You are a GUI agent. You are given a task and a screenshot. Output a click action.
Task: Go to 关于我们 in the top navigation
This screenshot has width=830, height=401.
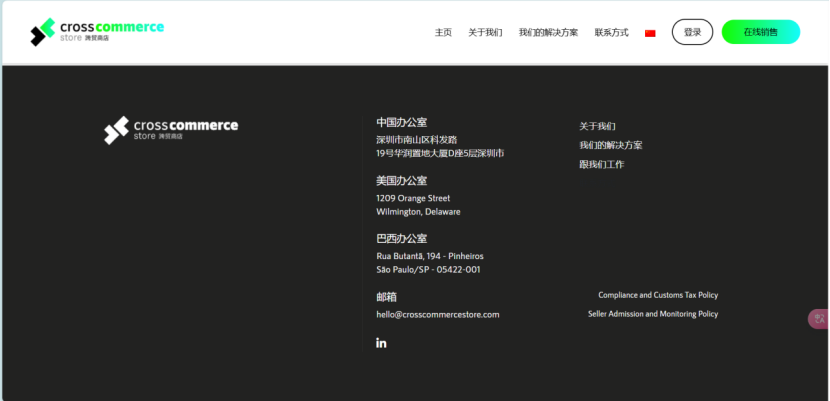coord(485,33)
